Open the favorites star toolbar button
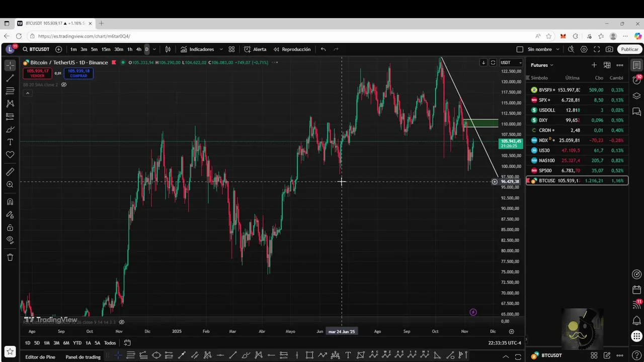The width and height of the screenshot is (644, 362). click(10, 351)
